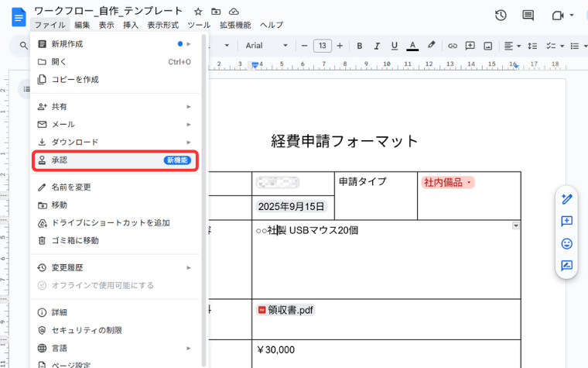588x368 pixels.
Task: Select ゴミ箱に移動 menu entry
Action: [x=115, y=241]
